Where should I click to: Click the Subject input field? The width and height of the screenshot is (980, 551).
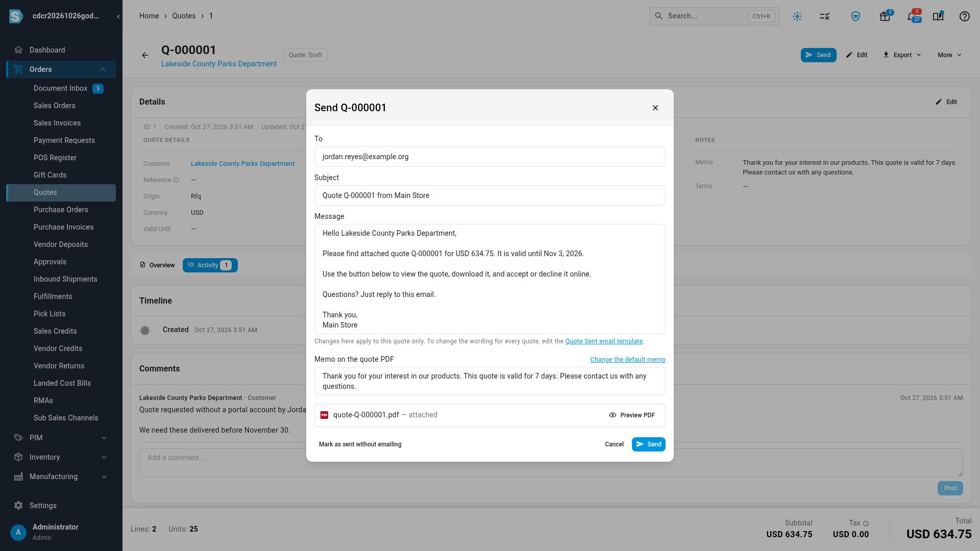tap(490, 195)
